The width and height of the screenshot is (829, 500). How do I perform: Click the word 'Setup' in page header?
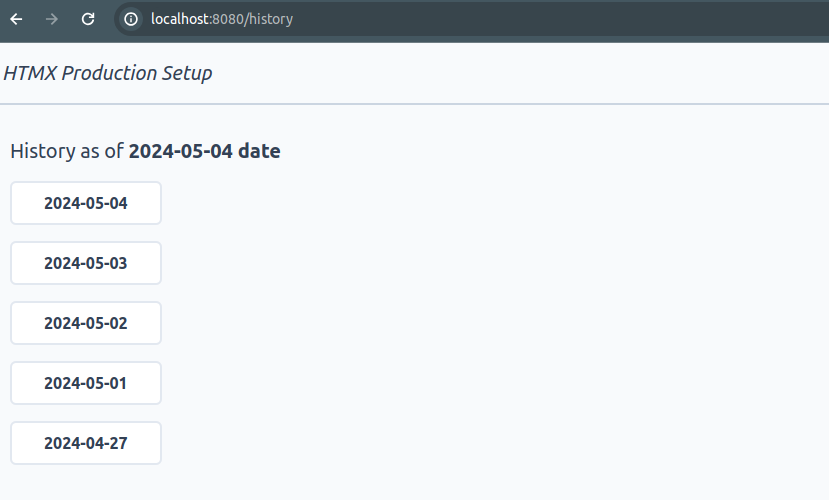[187, 73]
